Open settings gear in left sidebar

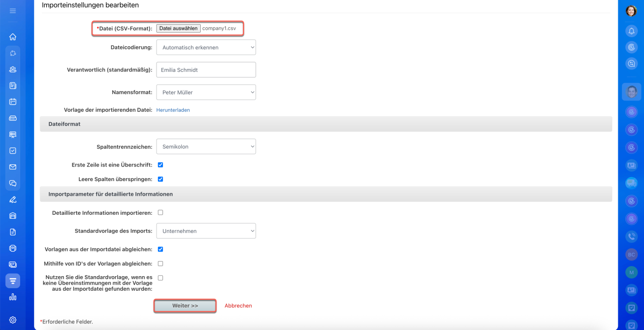[13, 320]
